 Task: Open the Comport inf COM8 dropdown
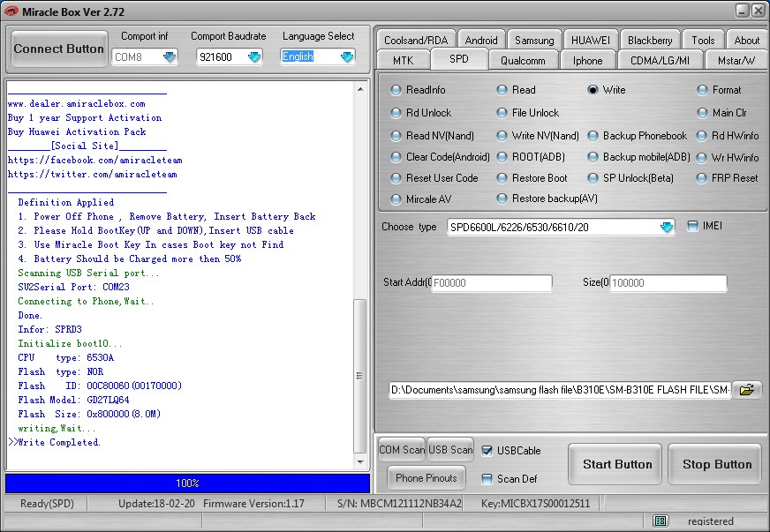[x=170, y=57]
